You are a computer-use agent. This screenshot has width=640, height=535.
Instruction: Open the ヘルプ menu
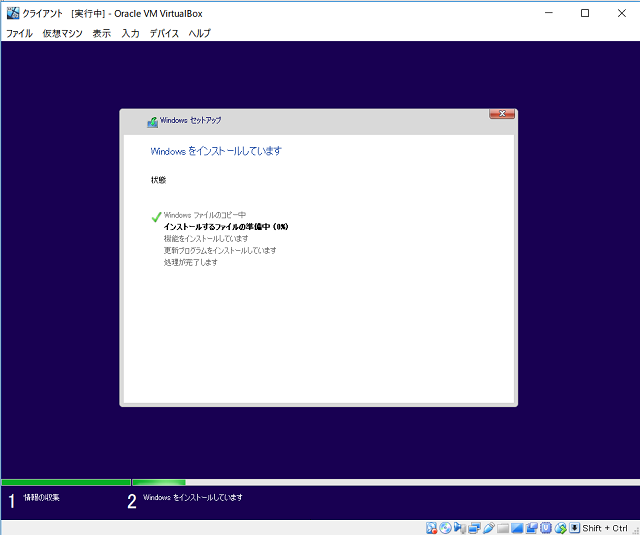click(200, 33)
